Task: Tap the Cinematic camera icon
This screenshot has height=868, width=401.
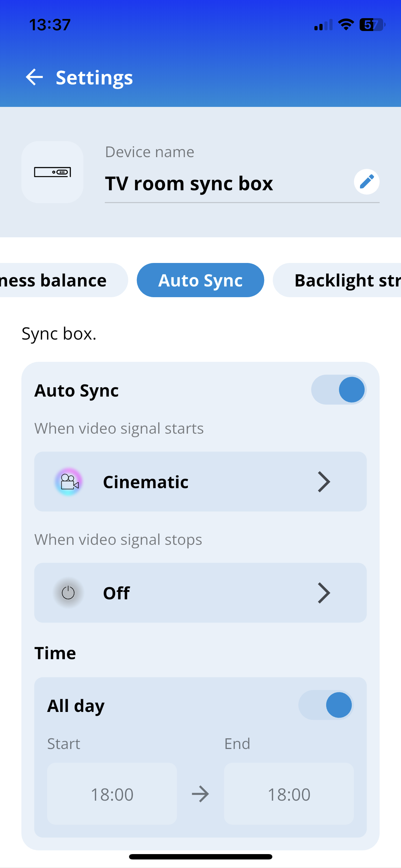Action: [x=69, y=482]
